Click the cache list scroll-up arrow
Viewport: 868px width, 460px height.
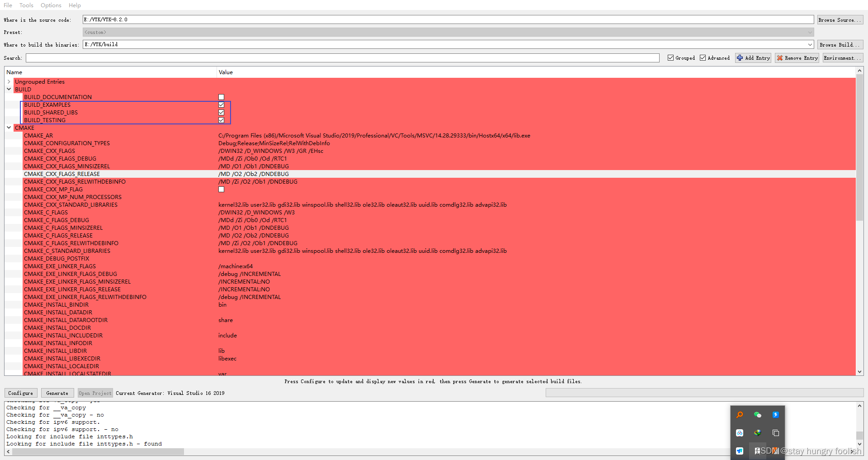pos(859,71)
